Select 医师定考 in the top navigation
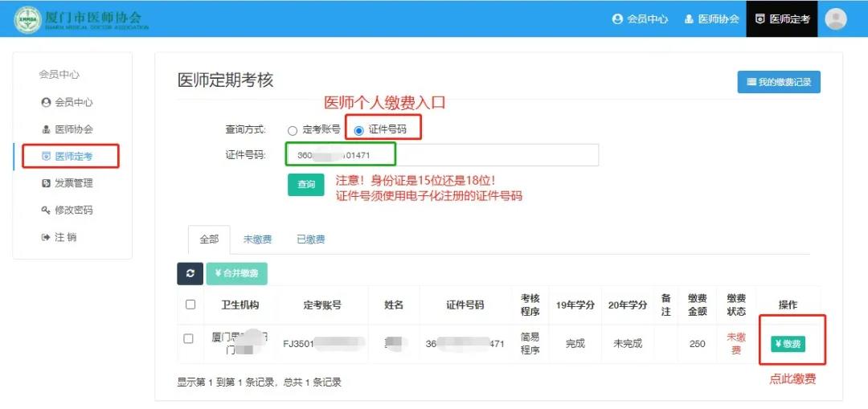 click(x=781, y=19)
